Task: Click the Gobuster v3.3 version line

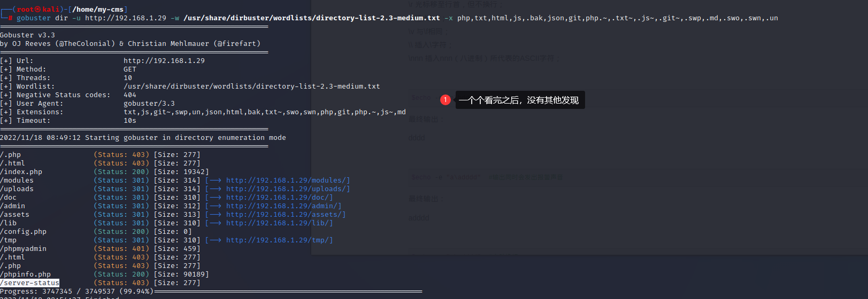Action: tap(28, 35)
